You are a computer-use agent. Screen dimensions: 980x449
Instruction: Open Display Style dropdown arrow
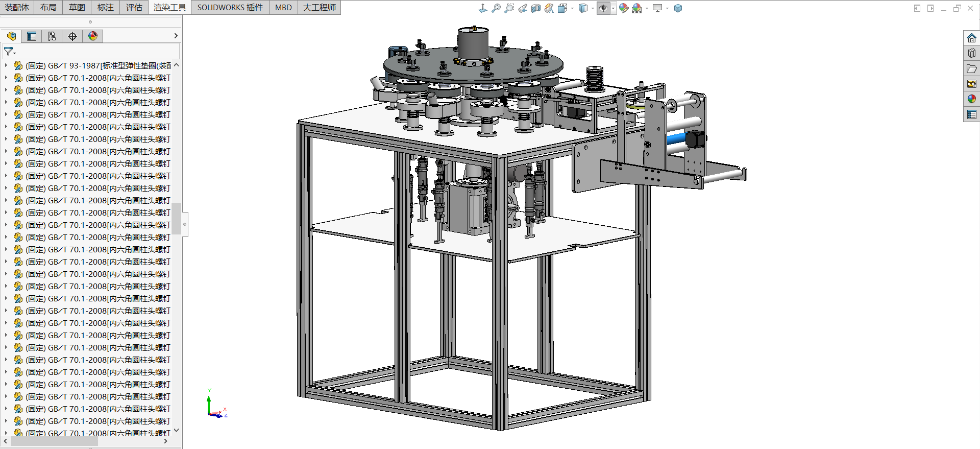pyautogui.click(x=592, y=8)
